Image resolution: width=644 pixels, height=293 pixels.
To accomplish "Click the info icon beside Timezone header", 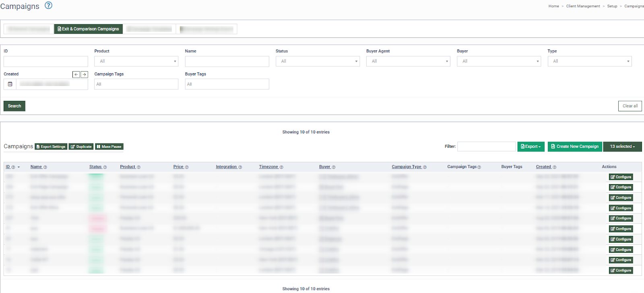I will tap(281, 167).
